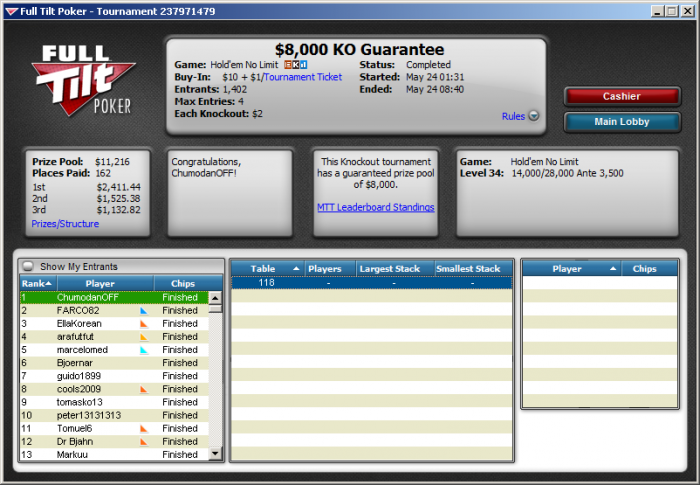Viewport: 700px width, 485px height.
Task: Select player EllaKorean row
Action: [x=114, y=324]
